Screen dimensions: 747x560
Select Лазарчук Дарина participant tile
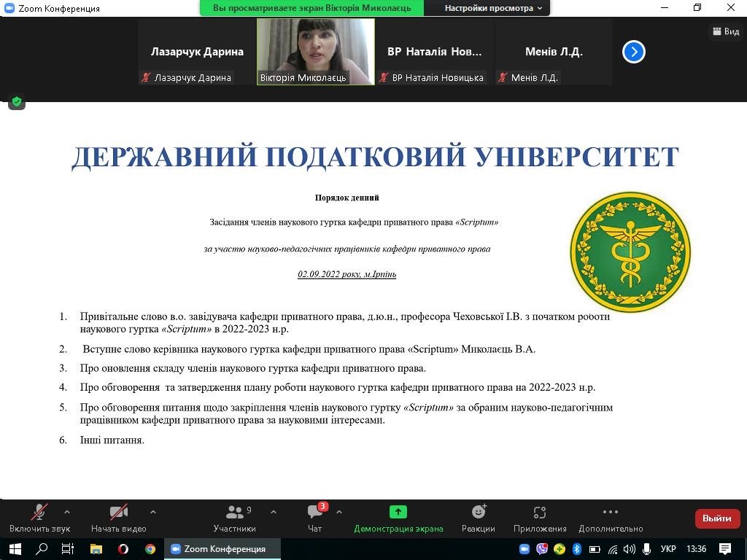pos(197,52)
